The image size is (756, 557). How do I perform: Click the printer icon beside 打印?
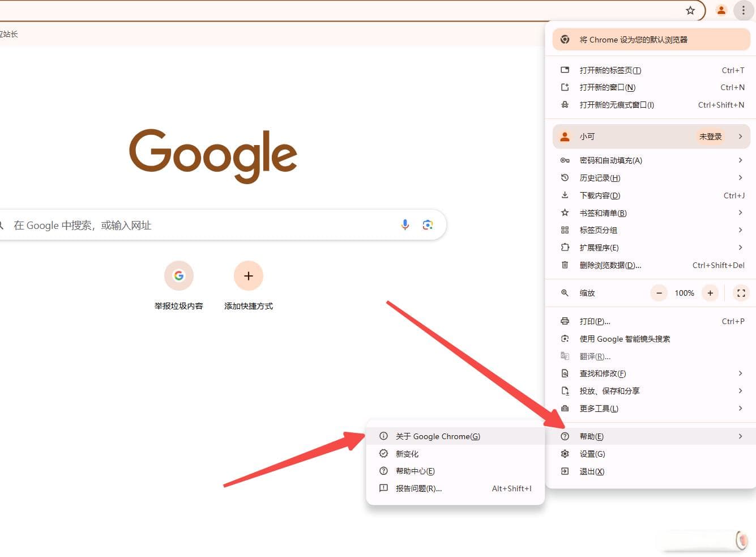click(565, 321)
